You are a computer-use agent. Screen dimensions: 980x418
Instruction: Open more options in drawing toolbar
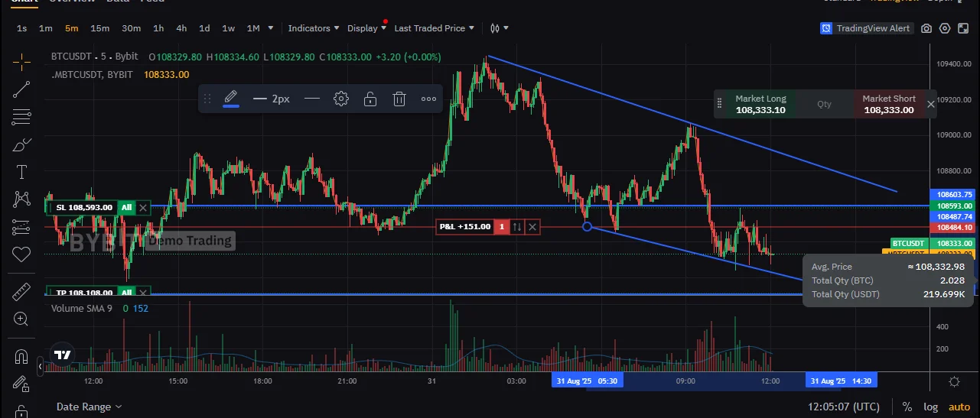428,99
